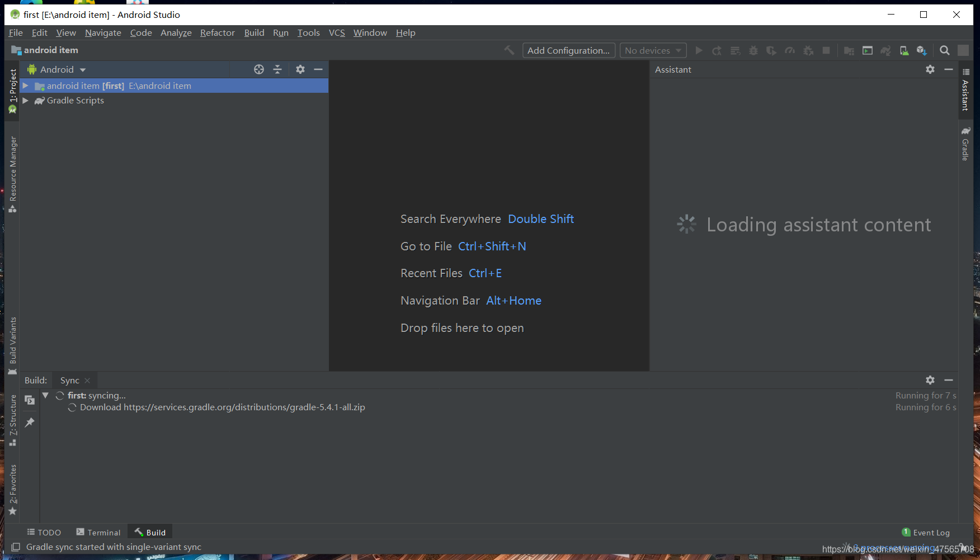The image size is (980, 560).
Task: Open the TODO tool window
Action: coord(44,533)
